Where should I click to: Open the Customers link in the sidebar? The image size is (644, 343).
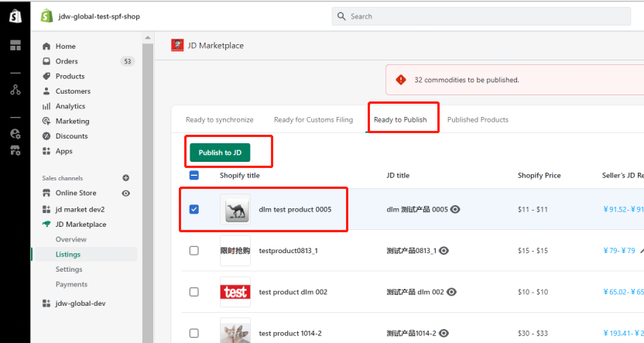click(73, 91)
